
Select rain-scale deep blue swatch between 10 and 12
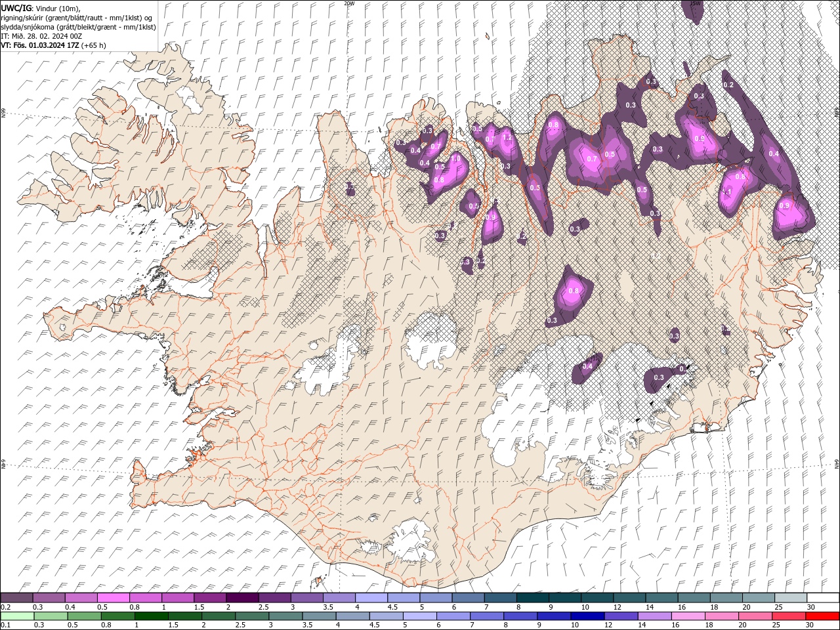[587, 616]
